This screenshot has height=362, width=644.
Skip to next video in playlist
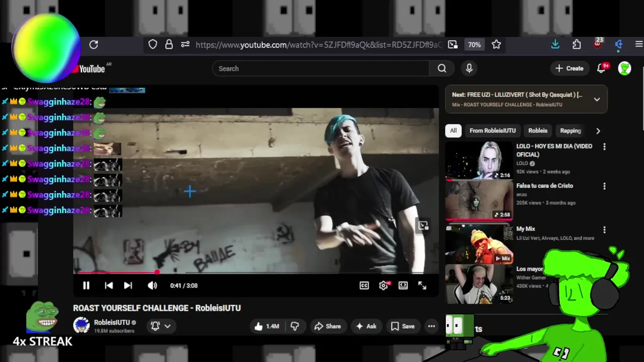point(128,286)
